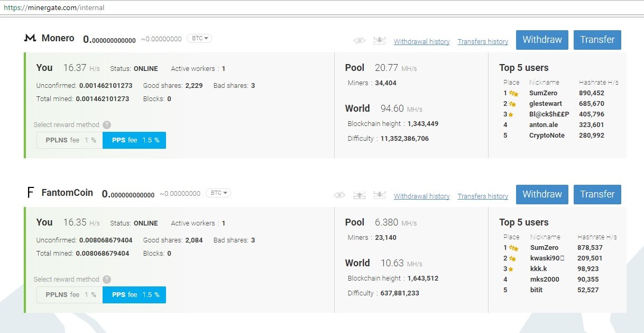Select PPS fee 1.5% for FantomCoin
Image resolution: width=644 pixels, height=333 pixels.
click(x=134, y=295)
